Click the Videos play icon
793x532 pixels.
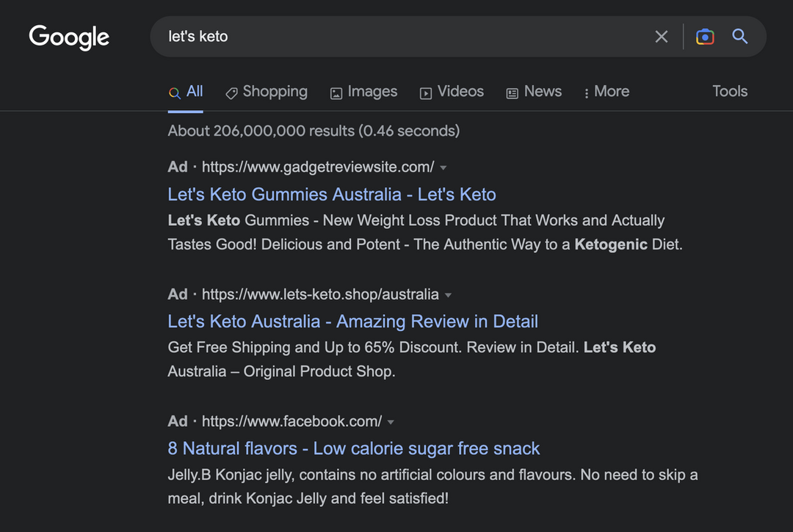pyautogui.click(x=426, y=93)
